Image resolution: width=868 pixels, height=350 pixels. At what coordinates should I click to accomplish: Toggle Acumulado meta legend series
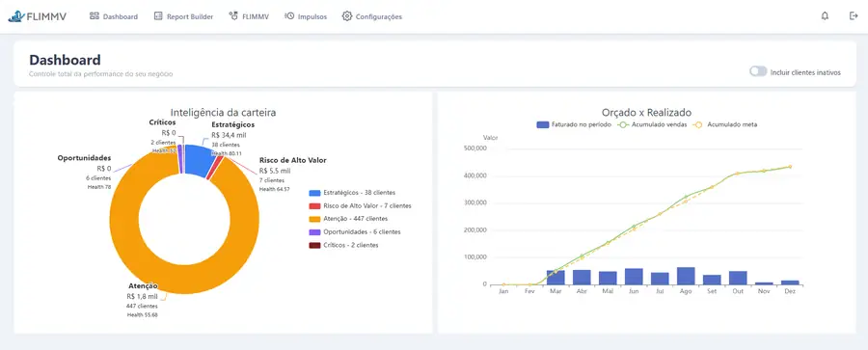724,124
